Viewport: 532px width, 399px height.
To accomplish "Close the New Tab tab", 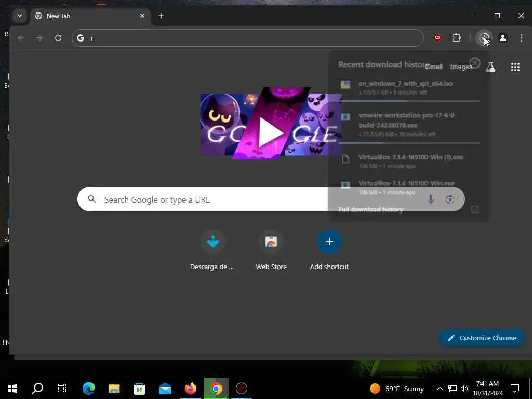I will point(142,16).
